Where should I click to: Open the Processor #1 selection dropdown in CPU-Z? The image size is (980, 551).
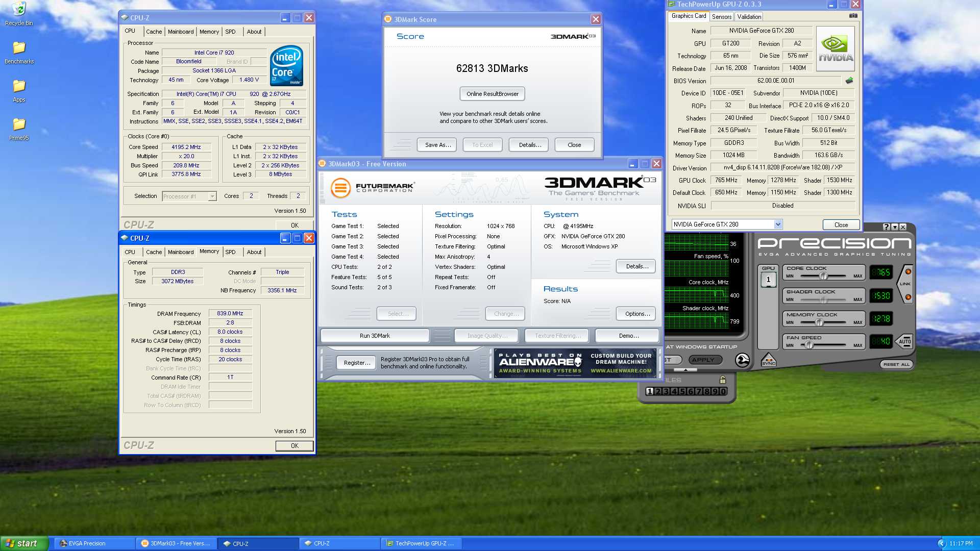tap(212, 196)
